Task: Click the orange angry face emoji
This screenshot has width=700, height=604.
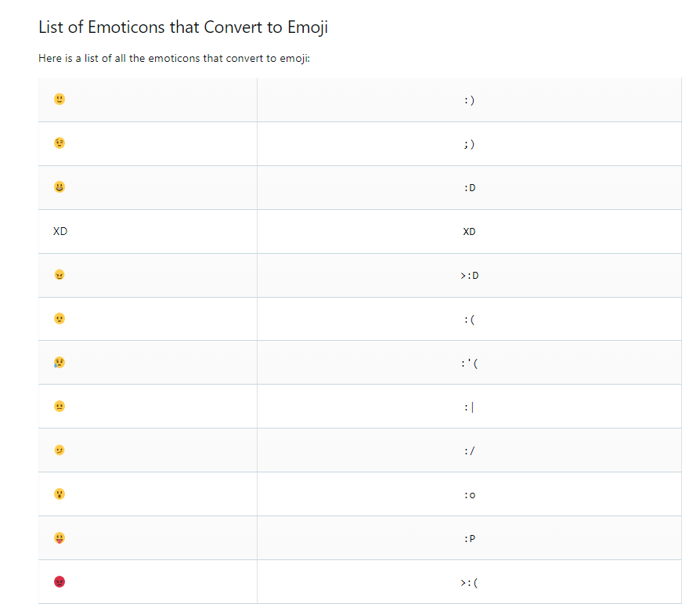Action: click(x=60, y=275)
